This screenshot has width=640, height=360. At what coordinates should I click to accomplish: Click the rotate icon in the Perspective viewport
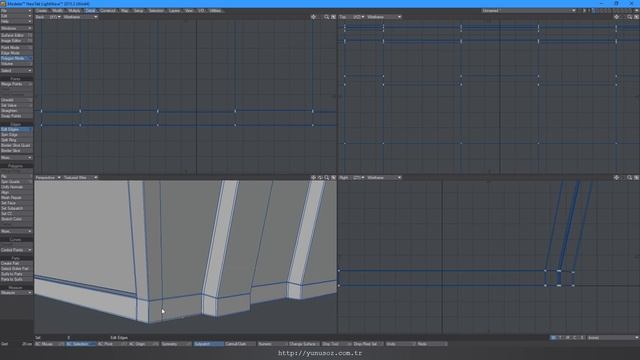click(x=320, y=178)
